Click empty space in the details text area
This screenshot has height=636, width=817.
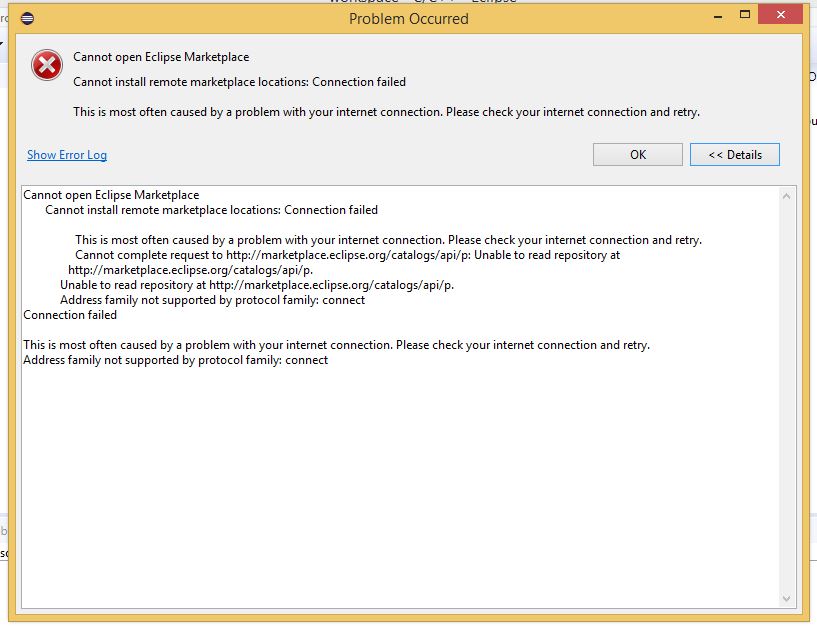[400, 480]
